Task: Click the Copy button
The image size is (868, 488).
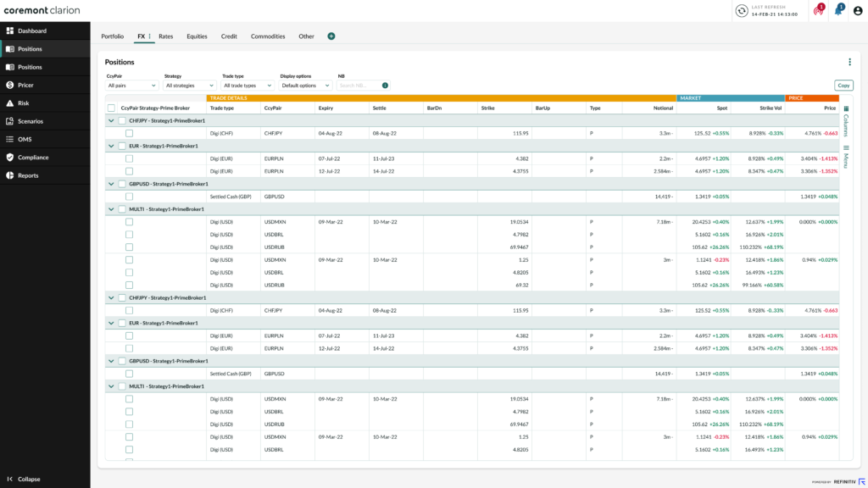Action: coord(843,86)
